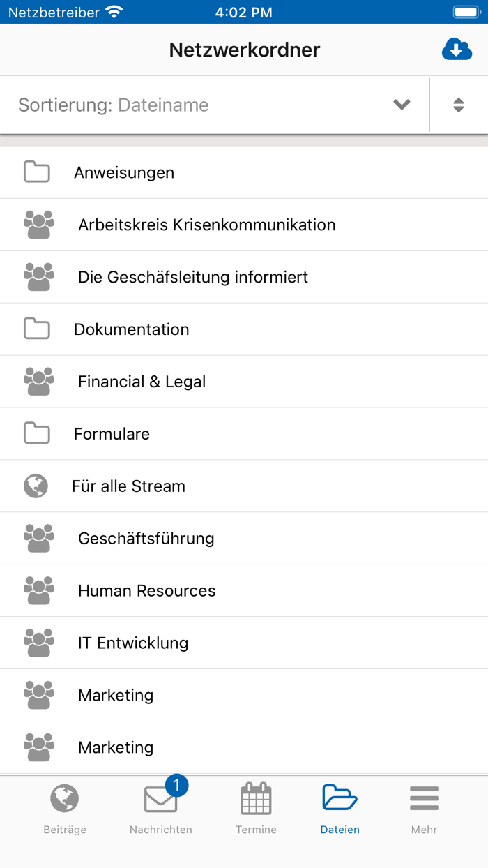Tap group icon for Arbeitskreis Krisenkommunikation
The width and height of the screenshot is (488, 868).
click(39, 225)
